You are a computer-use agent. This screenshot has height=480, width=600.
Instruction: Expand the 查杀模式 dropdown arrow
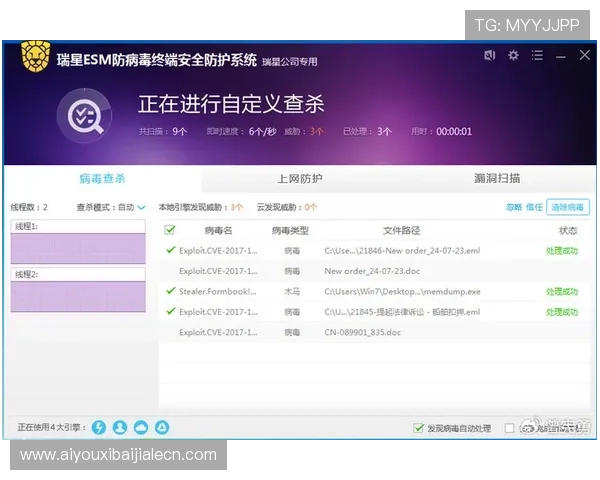pyautogui.click(x=141, y=207)
